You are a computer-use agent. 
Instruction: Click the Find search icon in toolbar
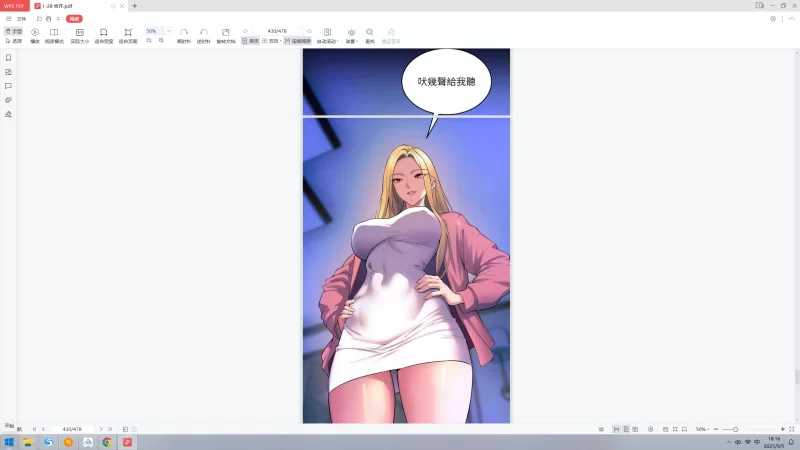(370, 33)
